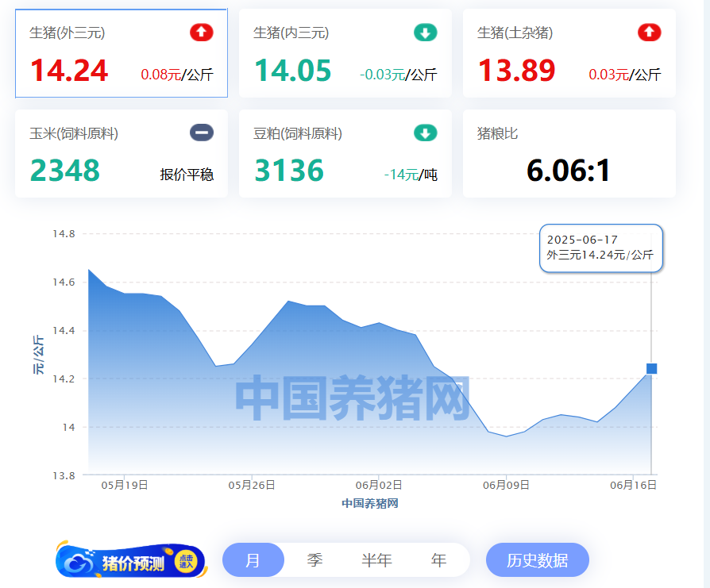Click 猪粮比 value 6.06:1

[x=569, y=171]
